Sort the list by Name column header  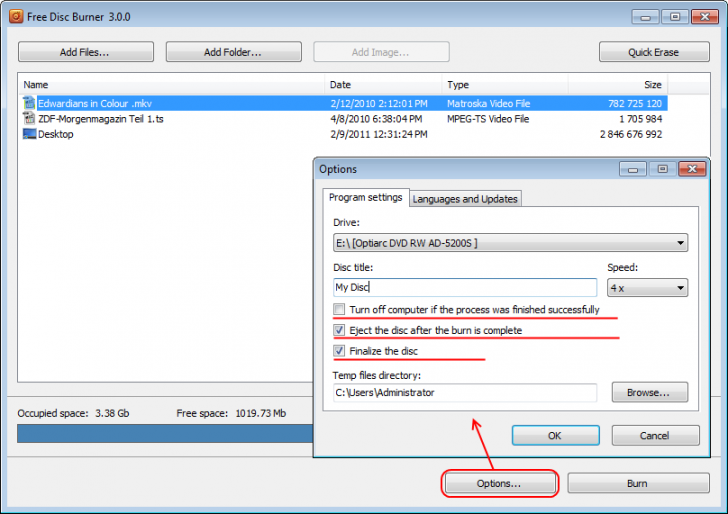coord(173,85)
